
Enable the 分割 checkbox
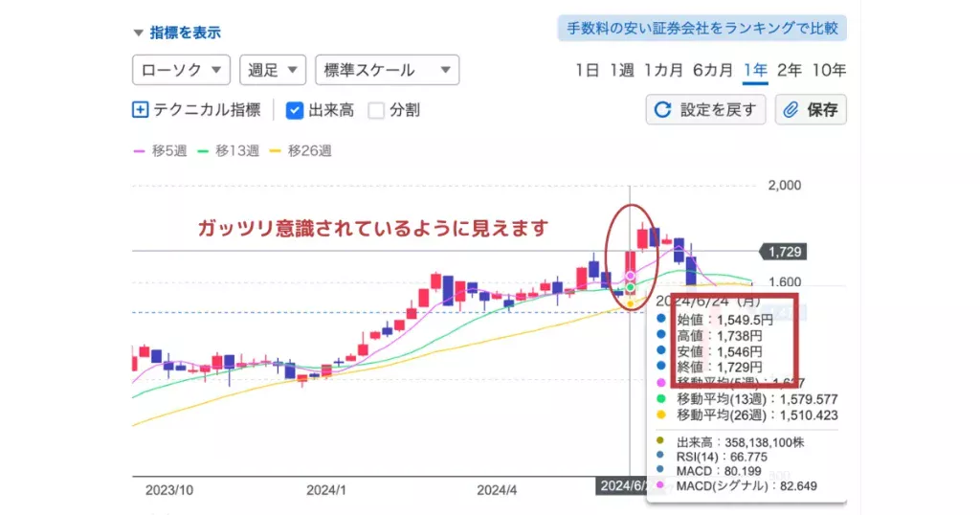click(376, 110)
